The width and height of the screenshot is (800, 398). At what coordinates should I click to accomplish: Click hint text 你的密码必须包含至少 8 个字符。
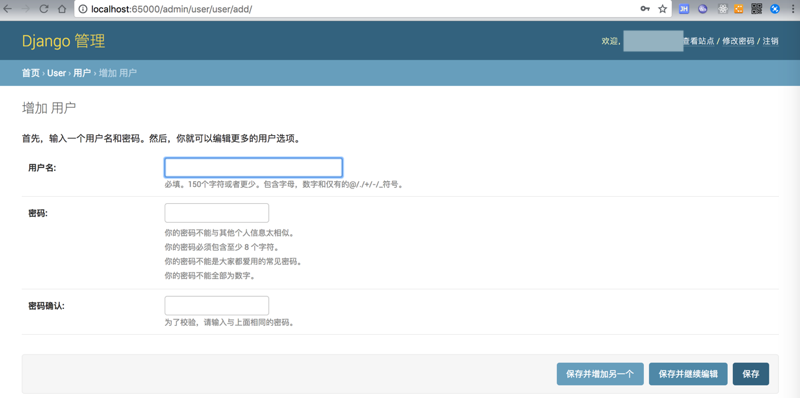(221, 247)
